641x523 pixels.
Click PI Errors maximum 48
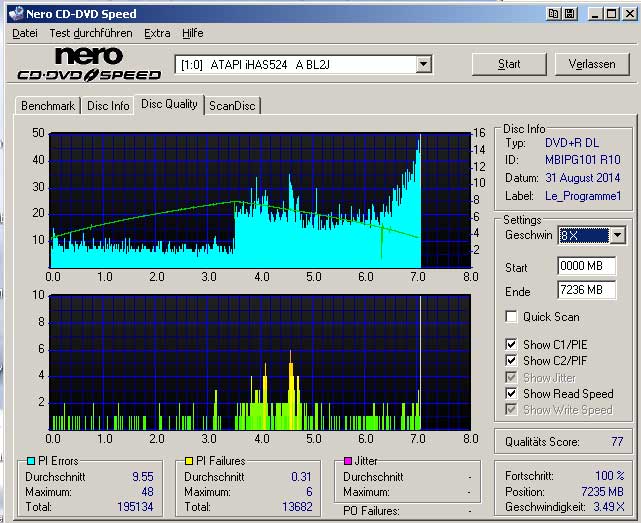click(147, 492)
